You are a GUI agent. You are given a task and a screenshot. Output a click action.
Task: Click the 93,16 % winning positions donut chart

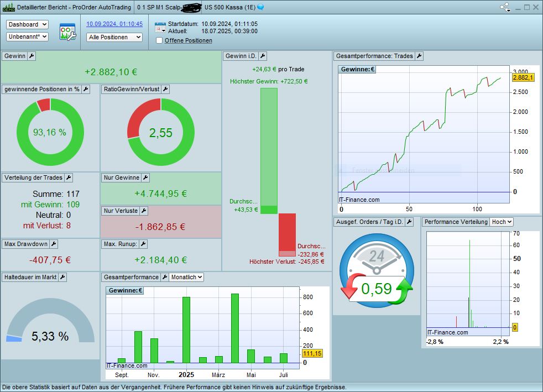pyautogui.click(x=50, y=132)
